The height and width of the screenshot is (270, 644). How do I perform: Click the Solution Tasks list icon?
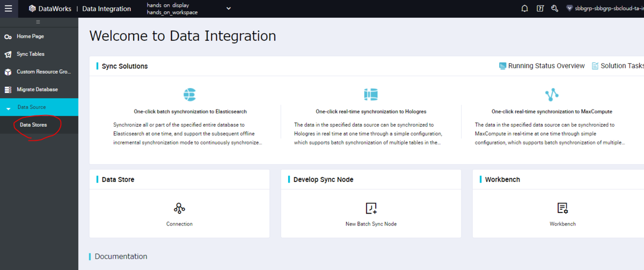pyautogui.click(x=595, y=66)
